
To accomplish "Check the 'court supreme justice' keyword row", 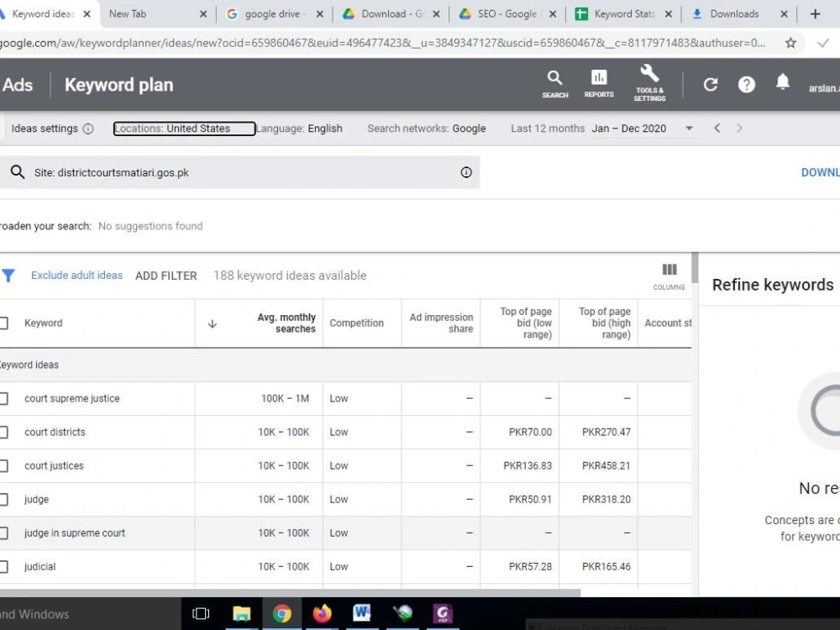I will 3,398.
